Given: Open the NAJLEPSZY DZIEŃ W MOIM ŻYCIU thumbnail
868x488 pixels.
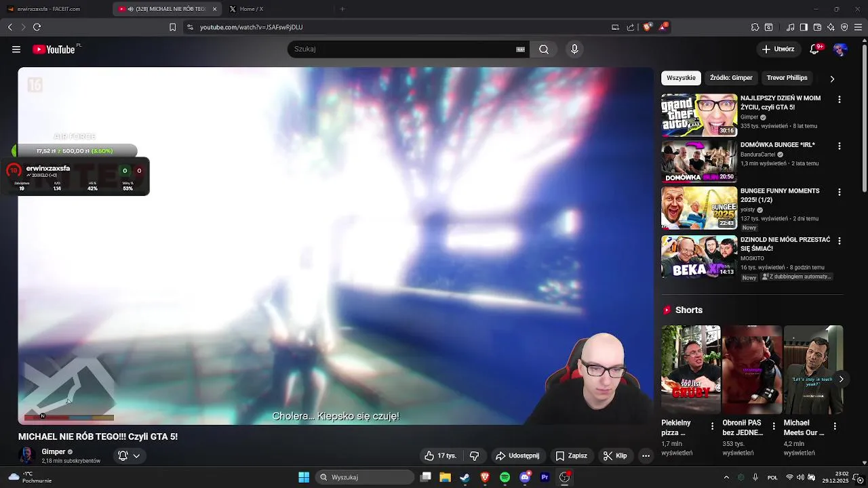Looking at the screenshot, I should 699,115.
